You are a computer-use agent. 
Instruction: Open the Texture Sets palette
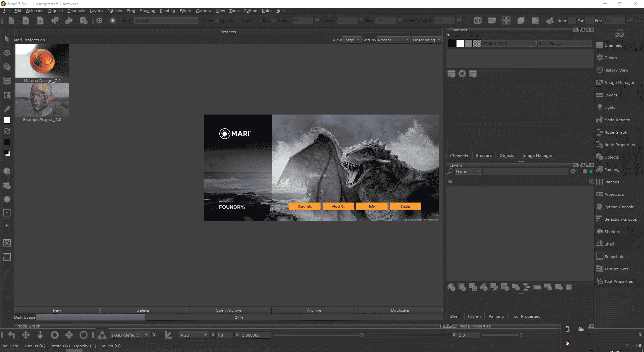pyautogui.click(x=616, y=269)
